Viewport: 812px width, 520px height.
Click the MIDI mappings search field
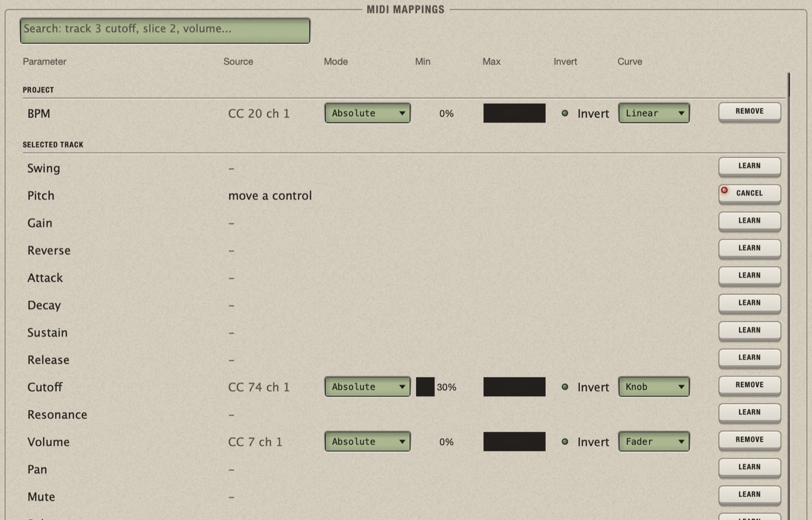165,31
